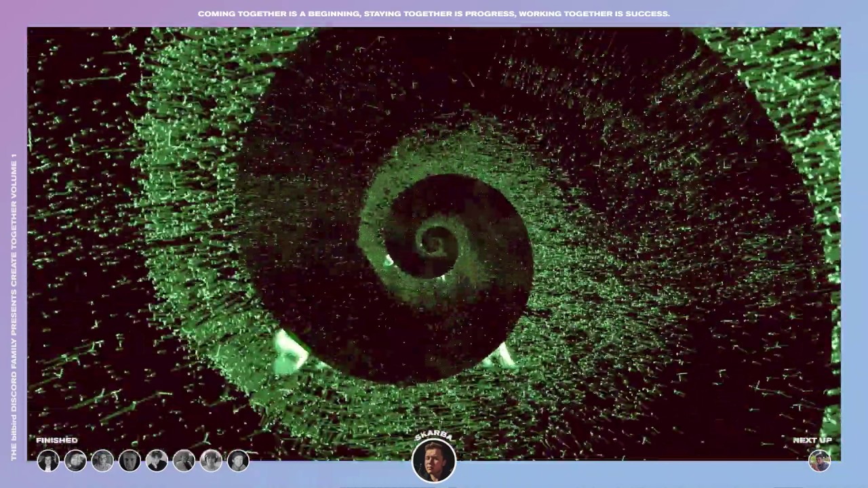Click the sixth avatar under FINISHED
Viewport: 868px width, 488px height.
[x=184, y=461]
